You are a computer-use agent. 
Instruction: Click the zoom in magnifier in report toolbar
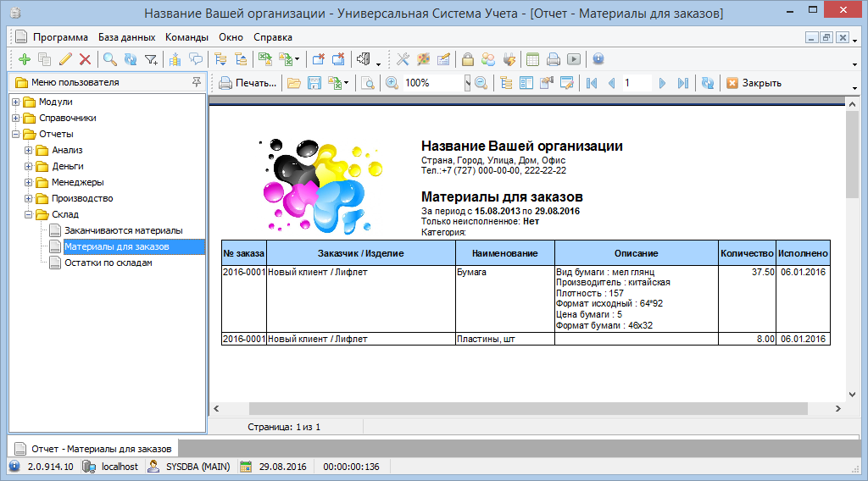[392, 83]
